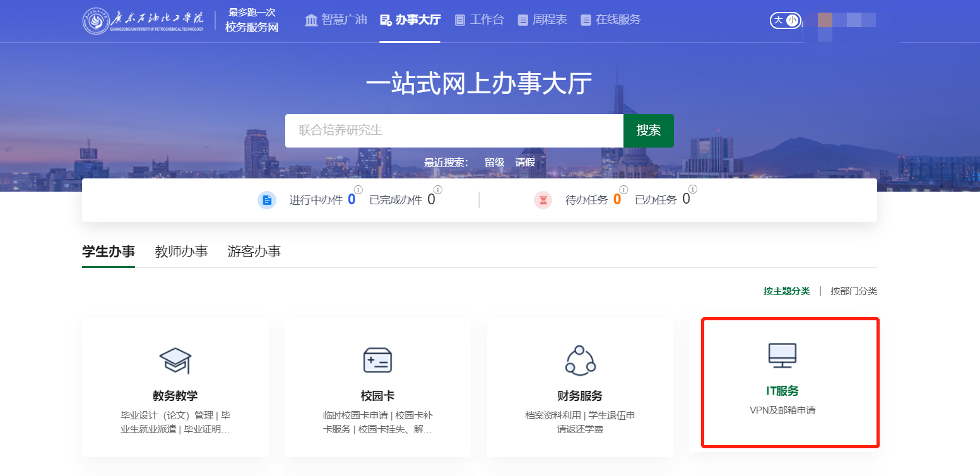The width and height of the screenshot is (980, 476).
Task: Click the university logo in the header
Action: pyautogui.click(x=96, y=21)
